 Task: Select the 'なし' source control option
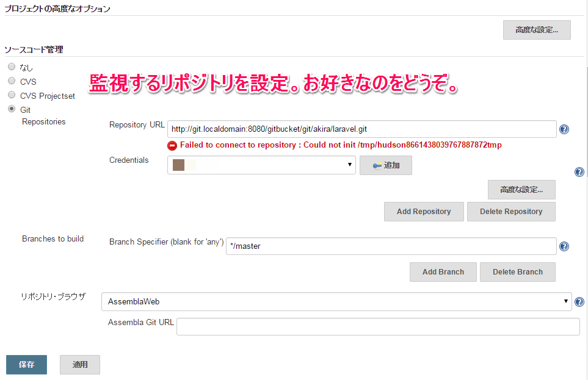[x=12, y=67]
